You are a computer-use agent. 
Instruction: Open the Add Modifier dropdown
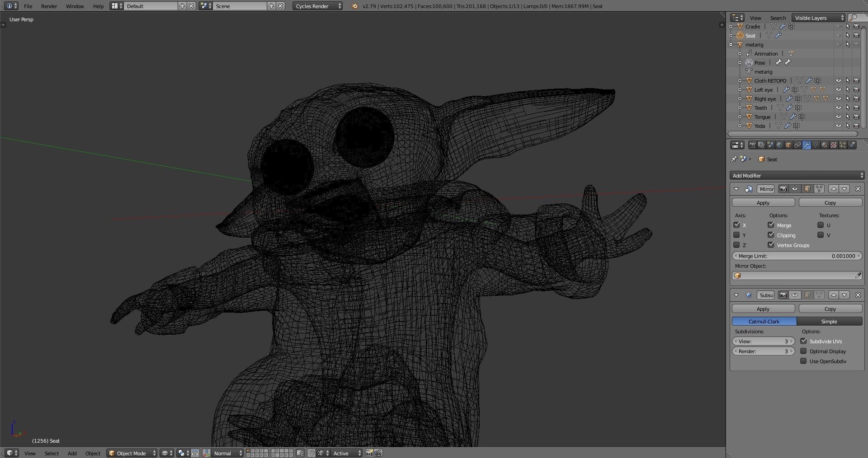[x=797, y=175]
